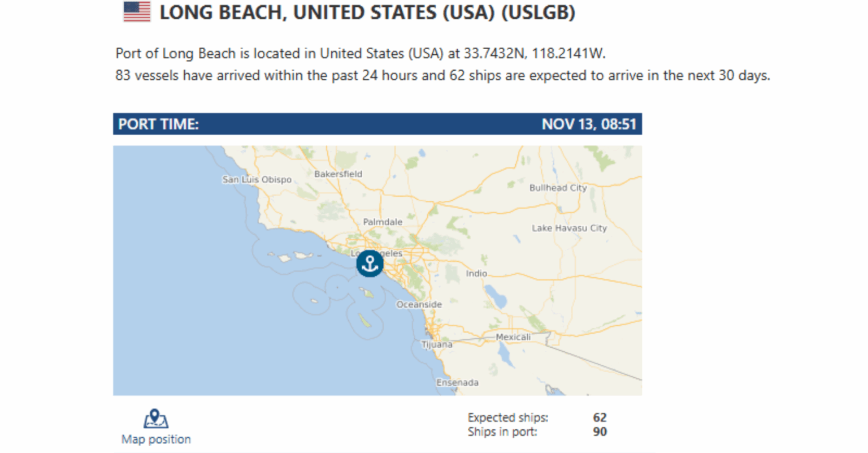
Task: Select Mexicali label on the map
Action: click(x=513, y=337)
